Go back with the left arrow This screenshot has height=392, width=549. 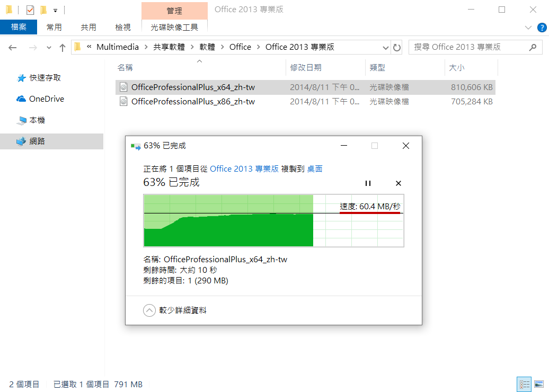click(13, 47)
